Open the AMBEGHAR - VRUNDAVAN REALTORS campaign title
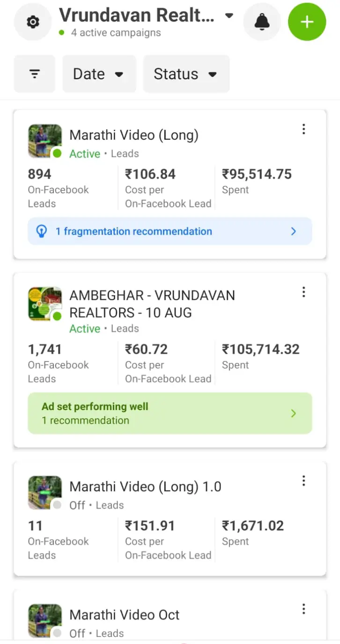The image size is (340, 644). click(152, 304)
